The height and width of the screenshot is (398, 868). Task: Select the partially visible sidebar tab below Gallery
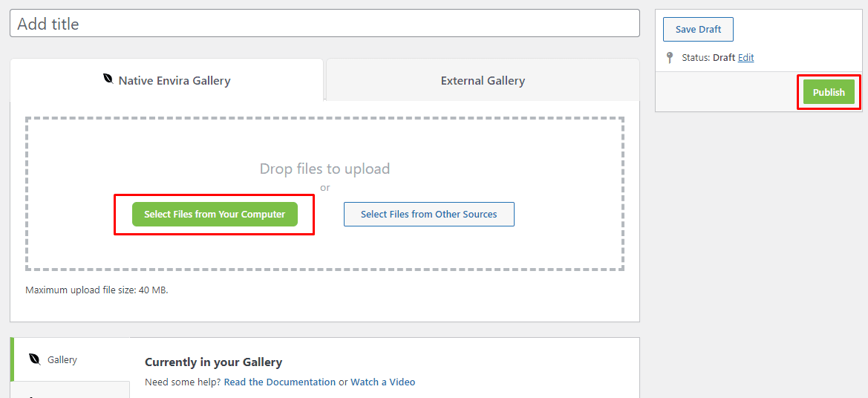click(x=70, y=390)
